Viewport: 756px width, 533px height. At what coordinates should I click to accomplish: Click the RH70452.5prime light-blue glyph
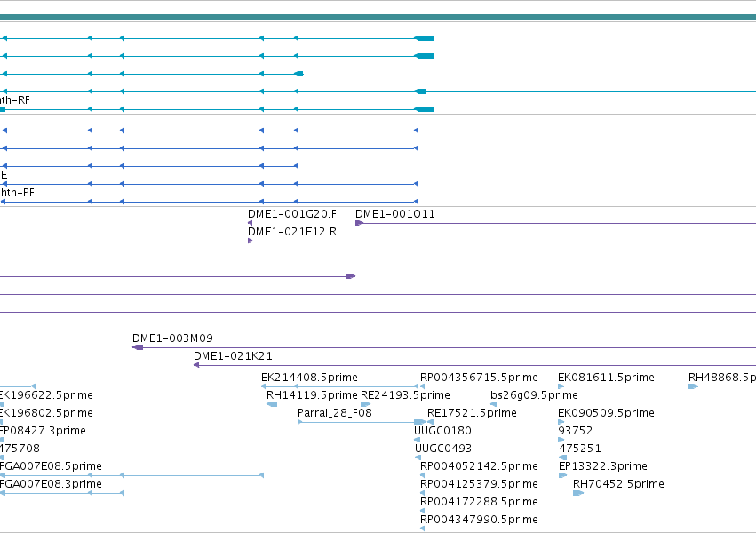click(578, 493)
